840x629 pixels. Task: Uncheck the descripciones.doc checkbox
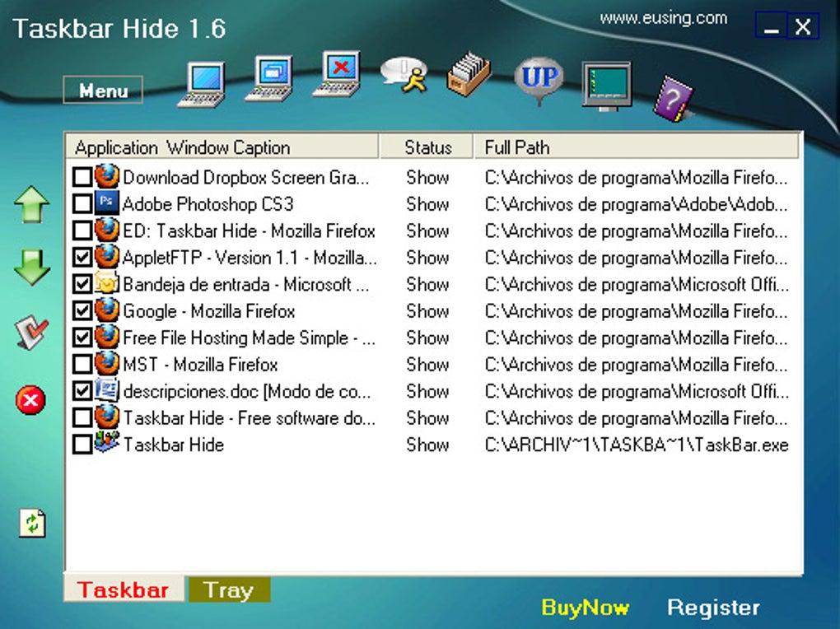pyautogui.click(x=82, y=391)
